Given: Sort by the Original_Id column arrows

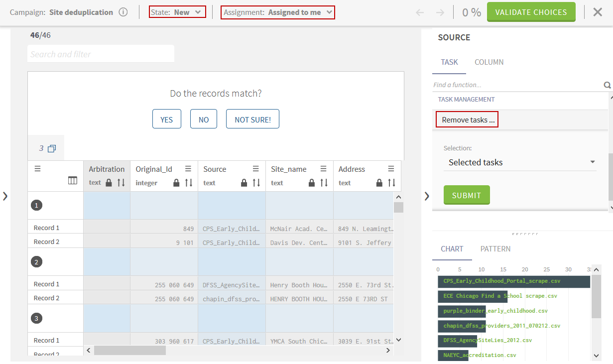Looking at the screenshot, I should tap(188, 183).
